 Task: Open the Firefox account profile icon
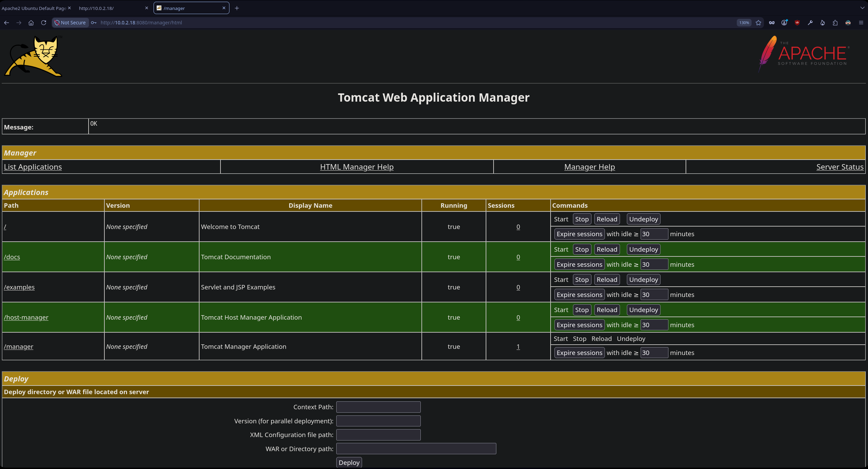pyautogui.click(x=785, y=23)
